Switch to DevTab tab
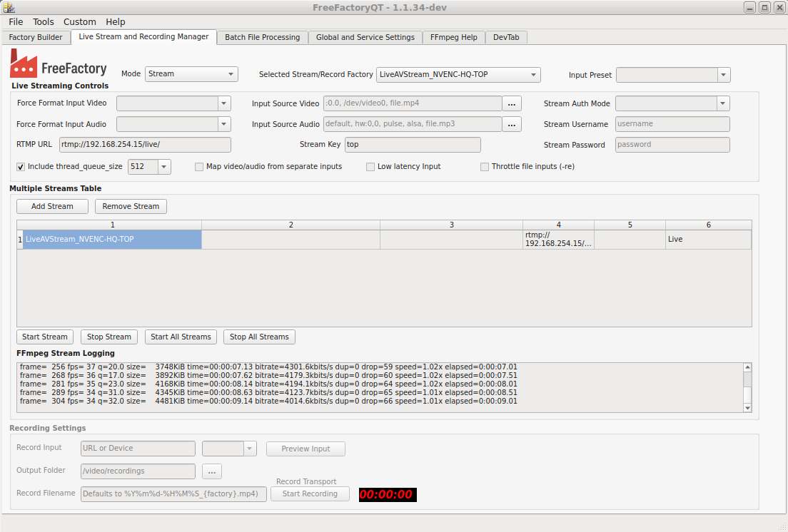This screenshot has width=788, height=532. [x=506, y=37]
